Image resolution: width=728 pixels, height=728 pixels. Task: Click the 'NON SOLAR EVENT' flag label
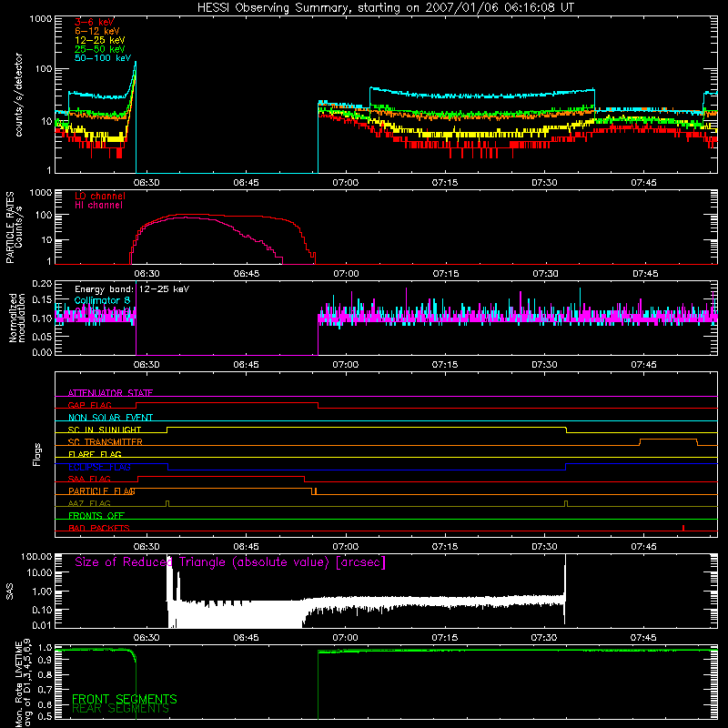point(110,418)
